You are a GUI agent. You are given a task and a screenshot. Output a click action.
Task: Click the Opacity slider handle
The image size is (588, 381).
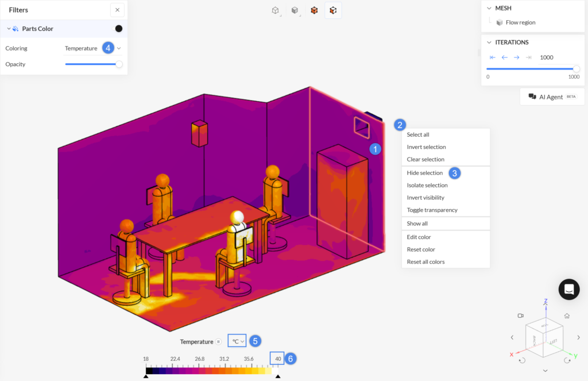click(119, 64)
